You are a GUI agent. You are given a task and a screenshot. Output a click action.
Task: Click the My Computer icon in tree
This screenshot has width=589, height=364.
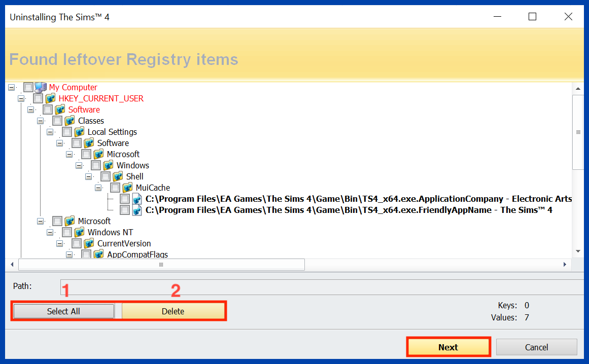[41, 87]
